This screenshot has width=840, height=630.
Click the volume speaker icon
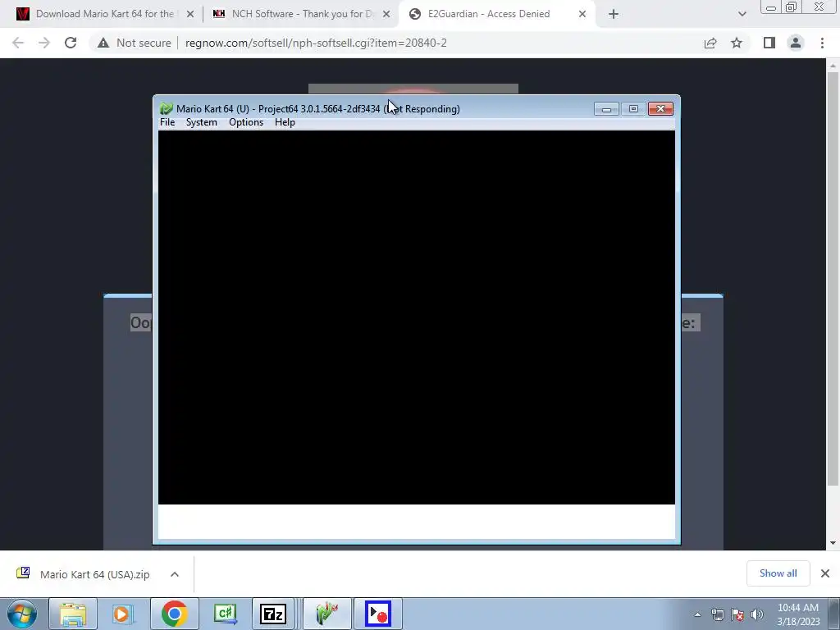756,614
